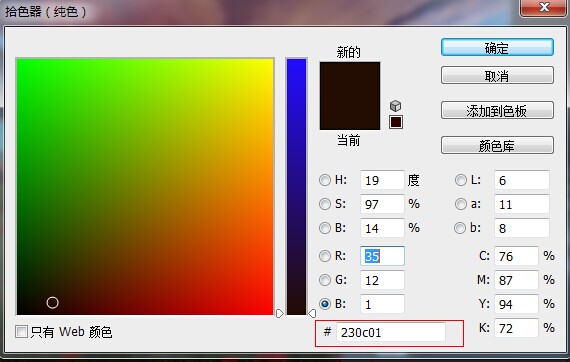Click 添加到色板 button
Viewport: 570px width, 362px height.
click(x=497, y=110)
